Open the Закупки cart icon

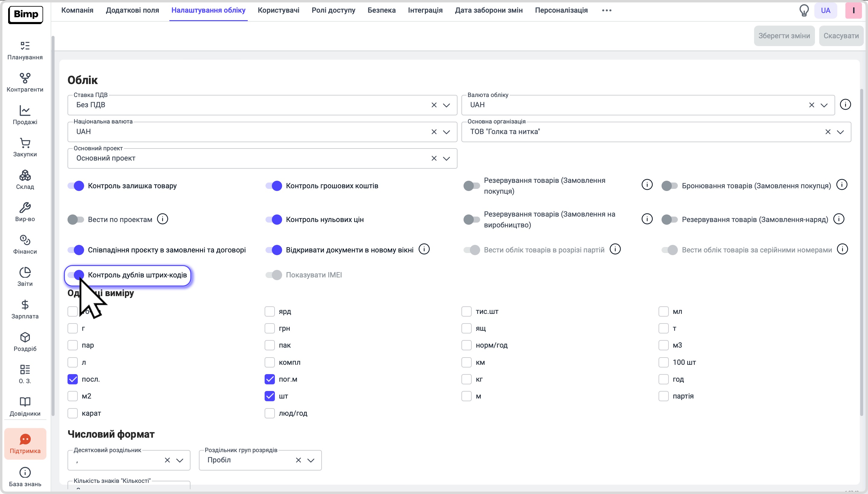tap(25, 143)
